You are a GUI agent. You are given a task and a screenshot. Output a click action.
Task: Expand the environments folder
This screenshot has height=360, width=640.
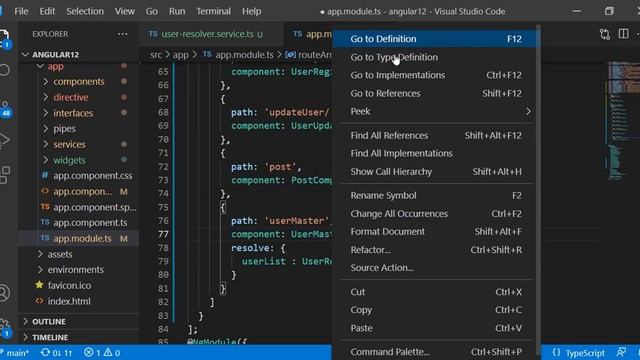point(79,270)
